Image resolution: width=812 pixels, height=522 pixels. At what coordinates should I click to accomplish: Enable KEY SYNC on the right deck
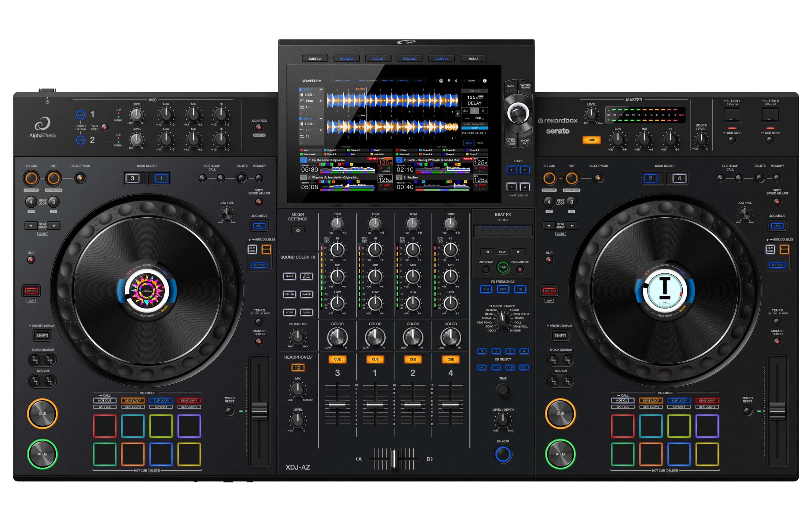coord(777,265)
